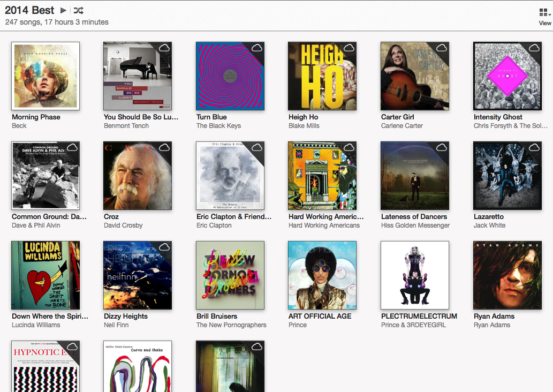Open Carter Girl album cover
This screenshot has width=553, height=392.
[415, 76]
